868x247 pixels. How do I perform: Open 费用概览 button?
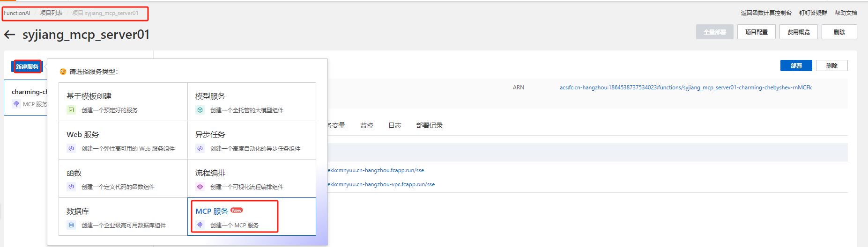[799, 32]
